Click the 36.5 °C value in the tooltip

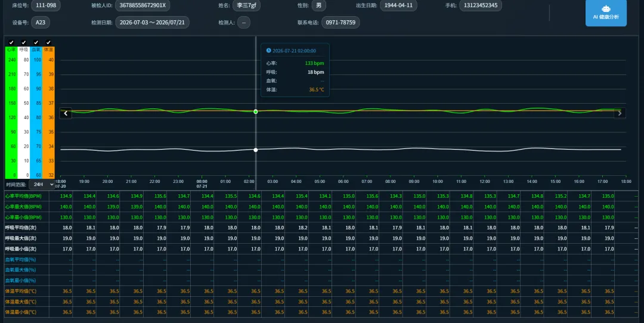[x=317, y=89]
